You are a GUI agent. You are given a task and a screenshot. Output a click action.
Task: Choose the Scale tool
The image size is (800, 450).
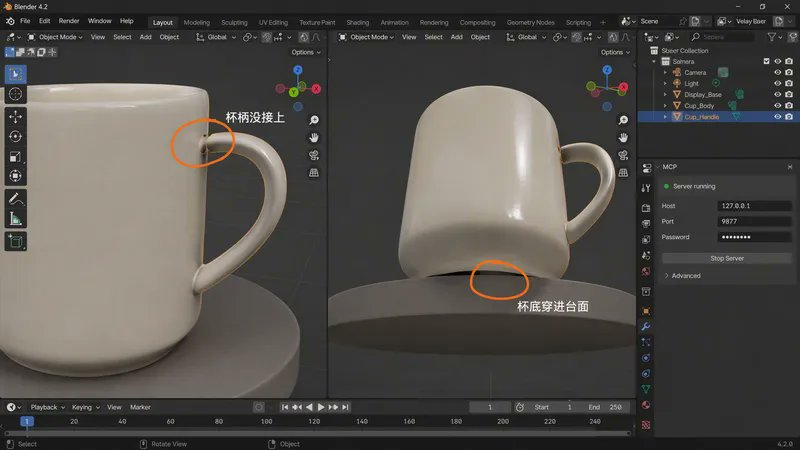point(15,156)
